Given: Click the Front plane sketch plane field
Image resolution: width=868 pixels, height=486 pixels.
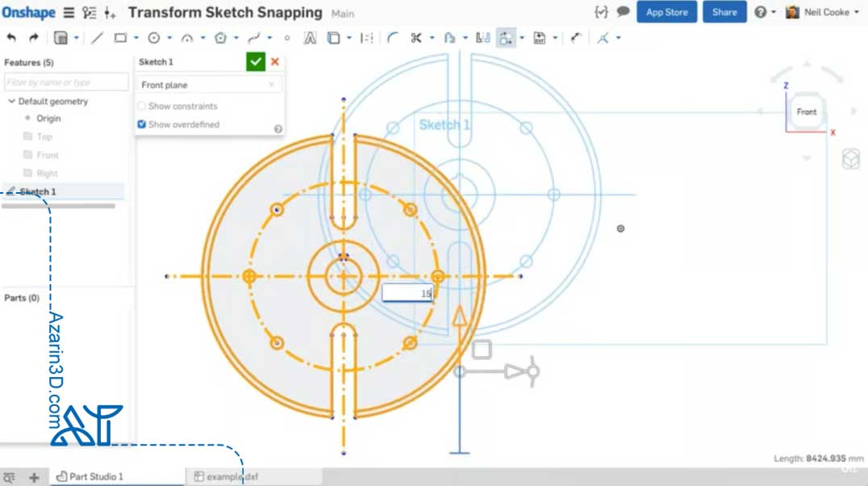Looking at the screenshot, I should (208, 85).
